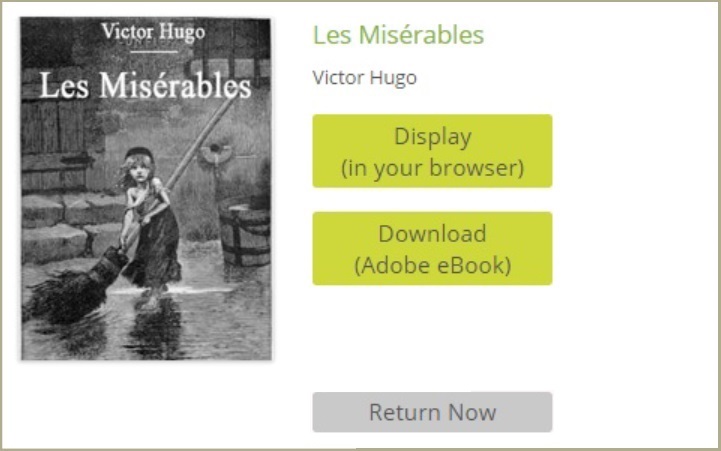The image size is (721, 451).
Task: Click the gray Return Now button
Action: click(x=432, y=412)
